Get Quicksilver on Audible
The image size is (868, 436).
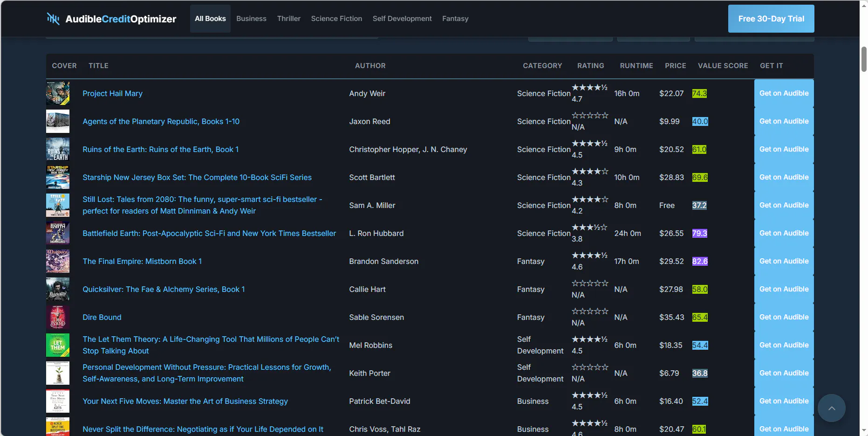coord(784,289)
